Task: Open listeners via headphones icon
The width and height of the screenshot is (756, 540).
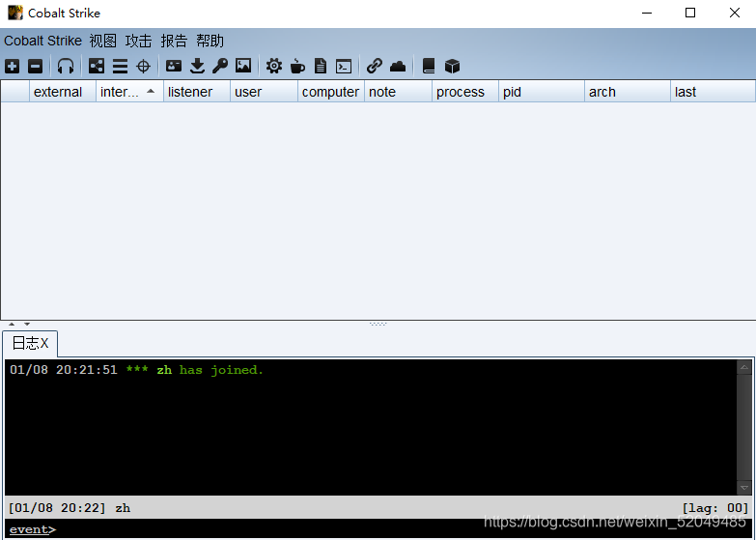Action: pyautogui.click(x=66, y=66)
